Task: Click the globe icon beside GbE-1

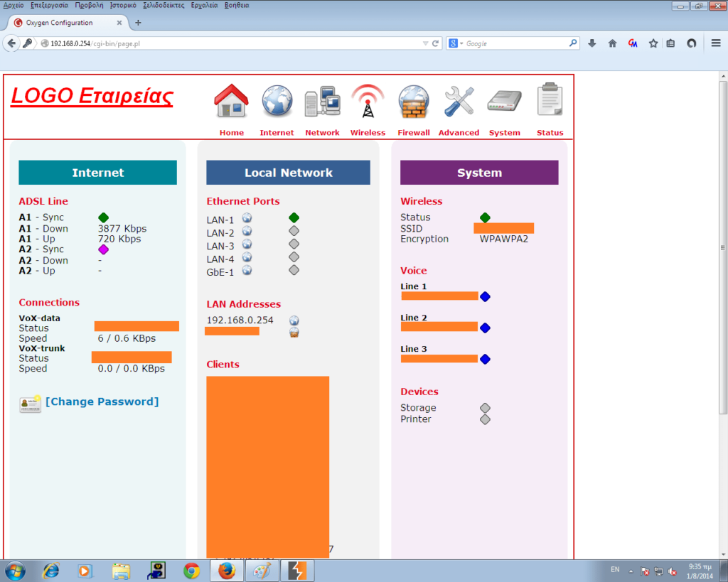Action: 247,270
